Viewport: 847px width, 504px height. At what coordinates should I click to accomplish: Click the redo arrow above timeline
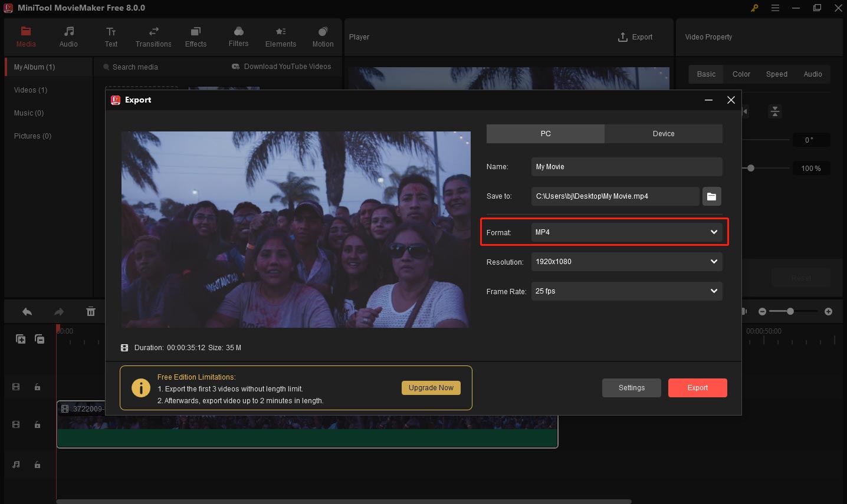coord(58,312)
